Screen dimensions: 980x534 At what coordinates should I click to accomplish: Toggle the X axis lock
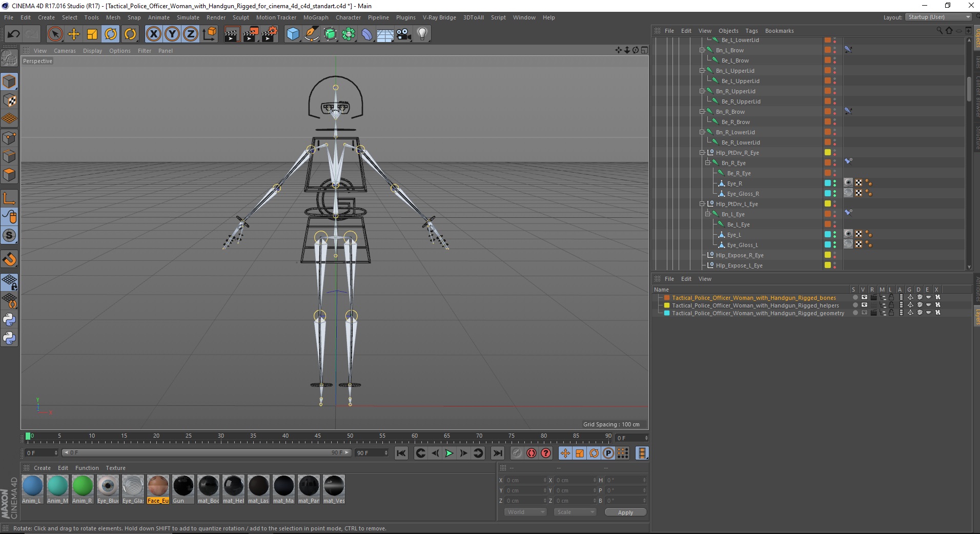153,34
